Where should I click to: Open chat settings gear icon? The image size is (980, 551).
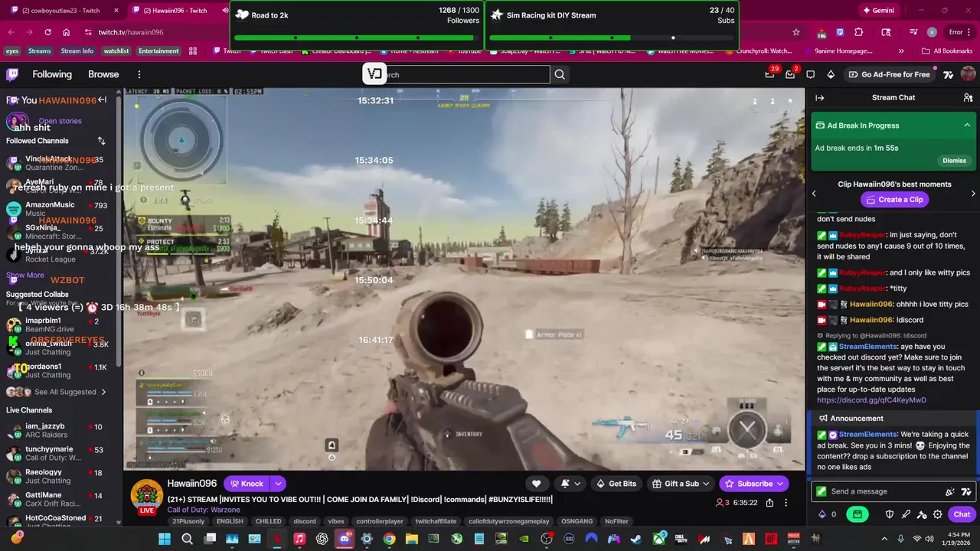coord(938,514)
